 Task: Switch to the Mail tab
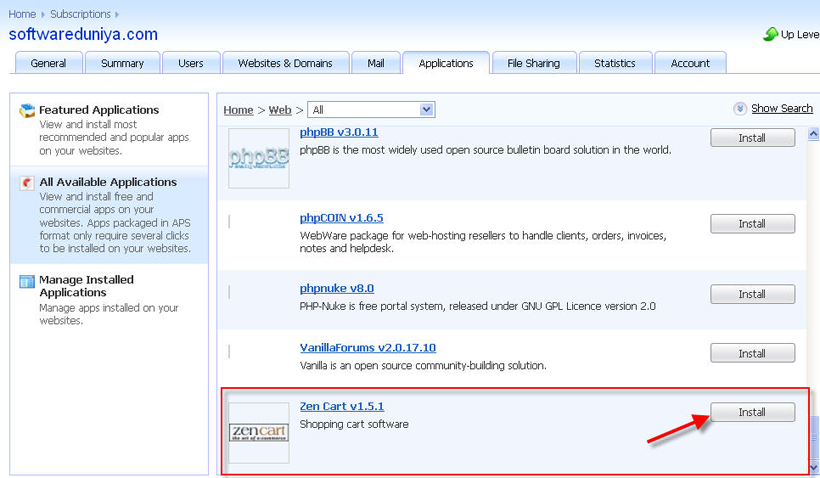point(376,63)
